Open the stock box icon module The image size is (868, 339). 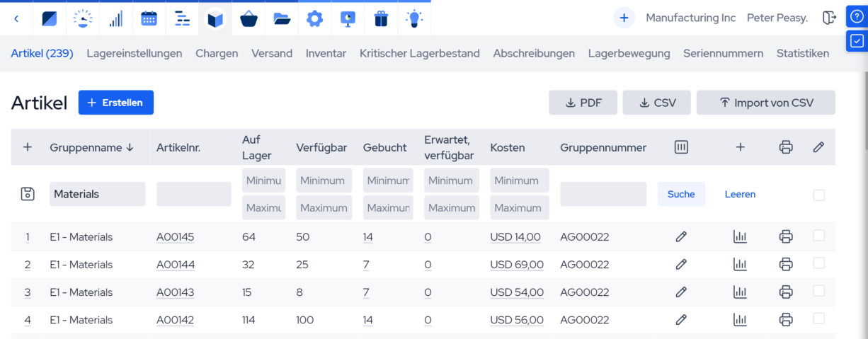point(215,19)
